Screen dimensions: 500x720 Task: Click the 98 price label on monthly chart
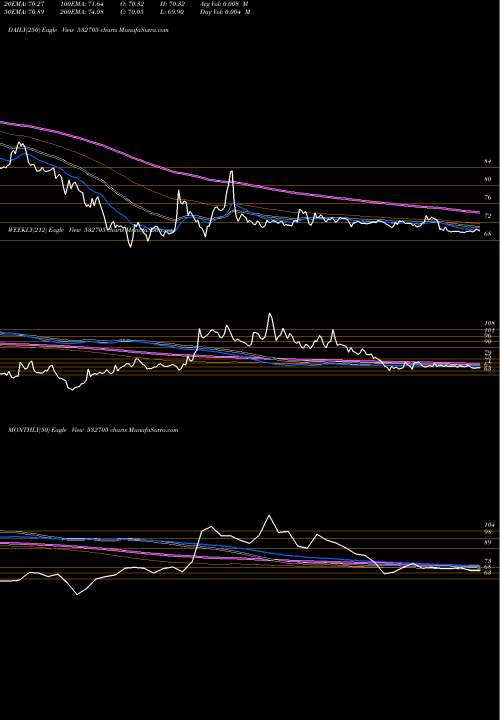coord(488,532)
